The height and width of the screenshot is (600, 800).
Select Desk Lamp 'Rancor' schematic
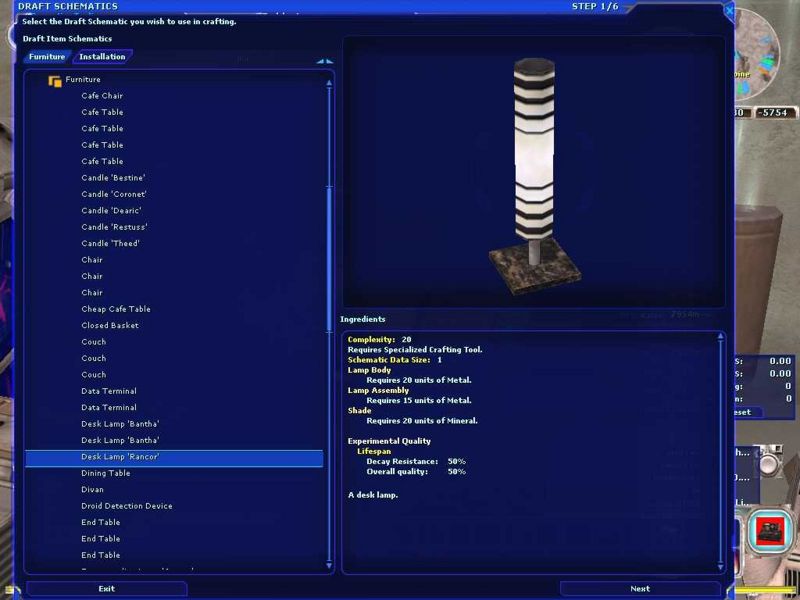tap(120, 457)
